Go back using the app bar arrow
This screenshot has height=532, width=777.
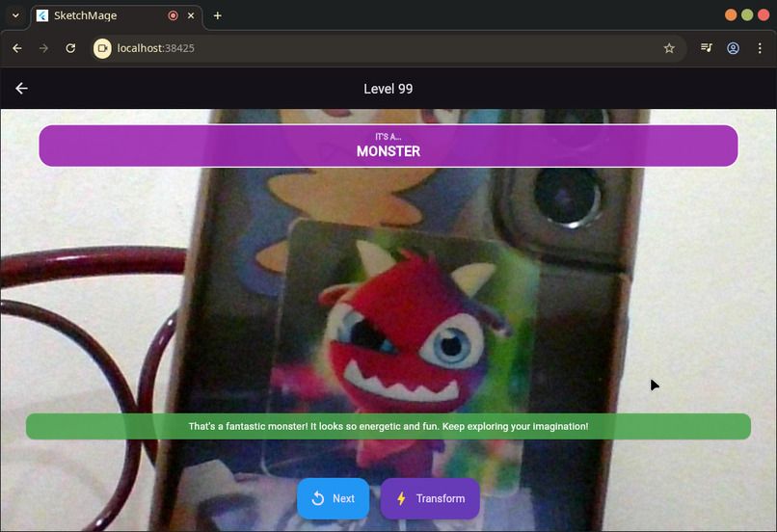coord(21,89)
